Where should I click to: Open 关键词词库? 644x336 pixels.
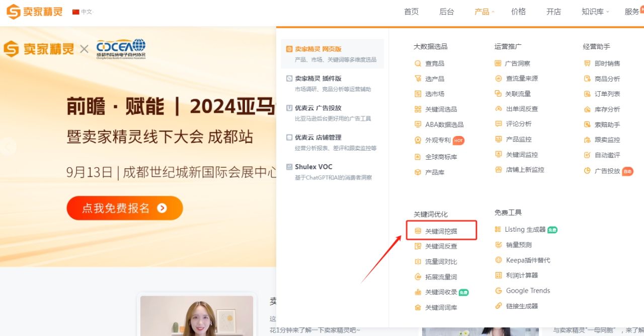click(441, 307)
